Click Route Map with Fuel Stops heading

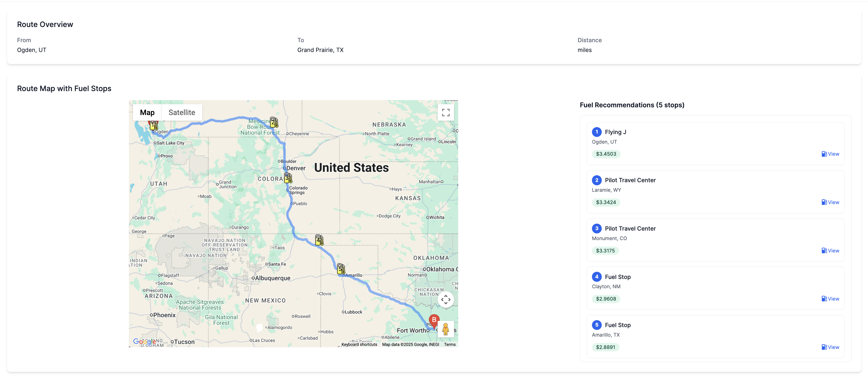point(64,88)
